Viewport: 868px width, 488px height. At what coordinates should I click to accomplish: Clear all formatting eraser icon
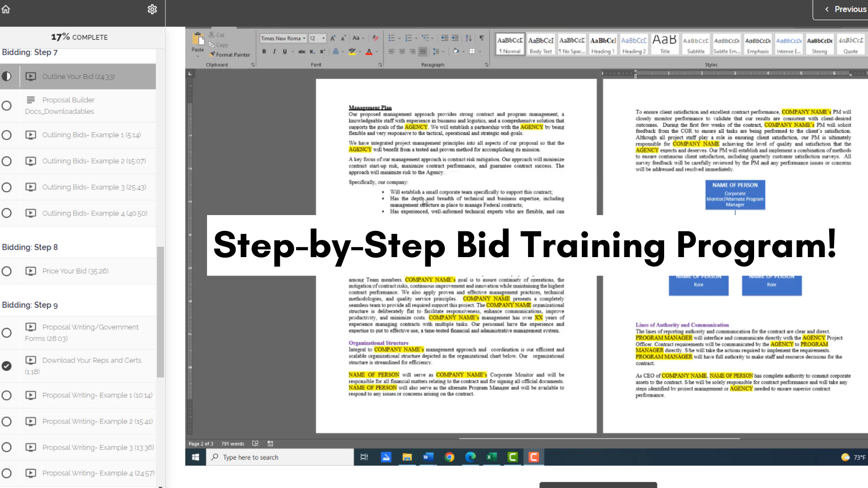click(375, 38)
